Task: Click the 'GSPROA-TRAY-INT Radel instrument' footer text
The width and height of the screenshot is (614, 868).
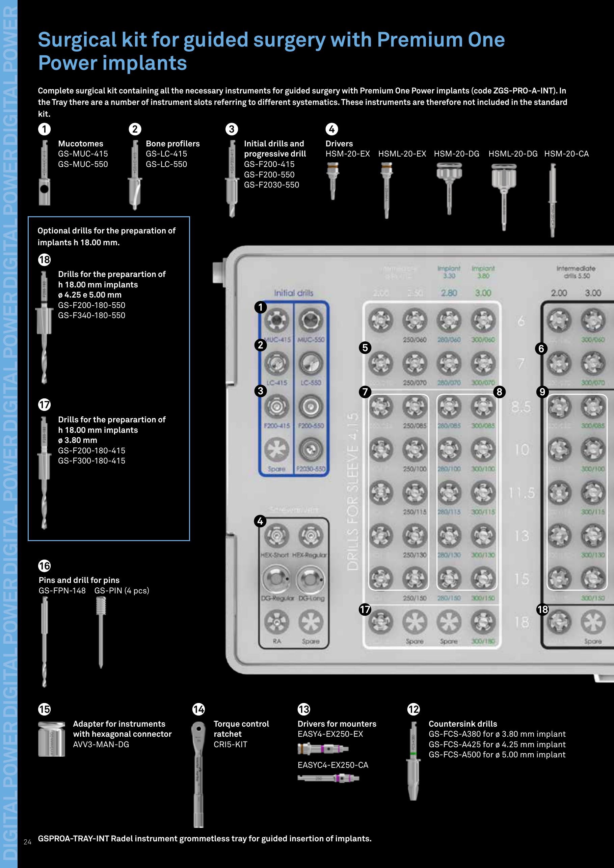Action: click(x=205, y=839)
